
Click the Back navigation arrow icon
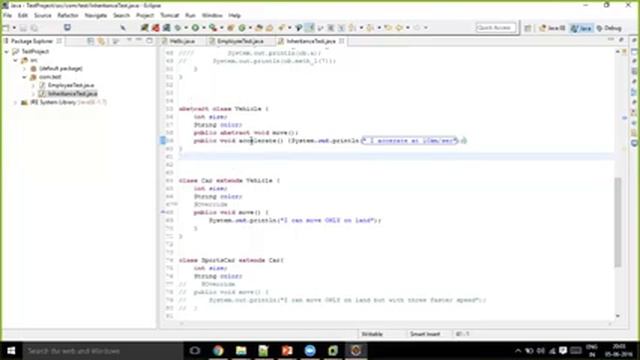click(x=398, y=28)
